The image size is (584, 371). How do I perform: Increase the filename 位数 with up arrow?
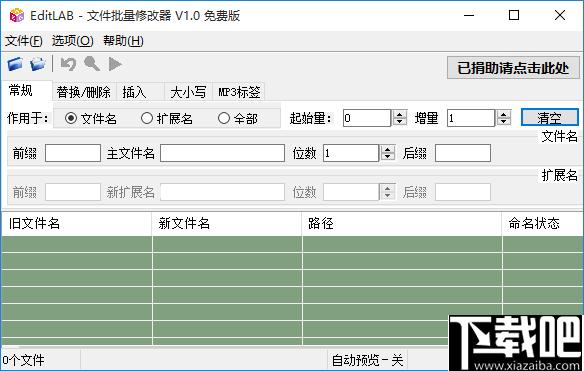387,149
